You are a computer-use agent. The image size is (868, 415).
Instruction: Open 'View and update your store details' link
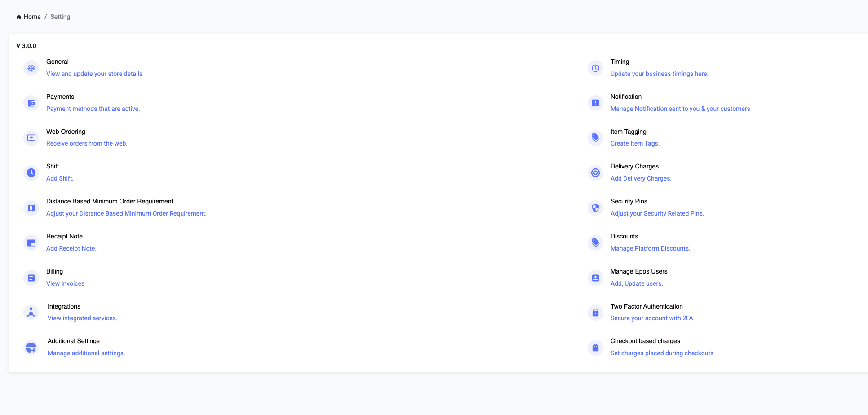[94, 74]
